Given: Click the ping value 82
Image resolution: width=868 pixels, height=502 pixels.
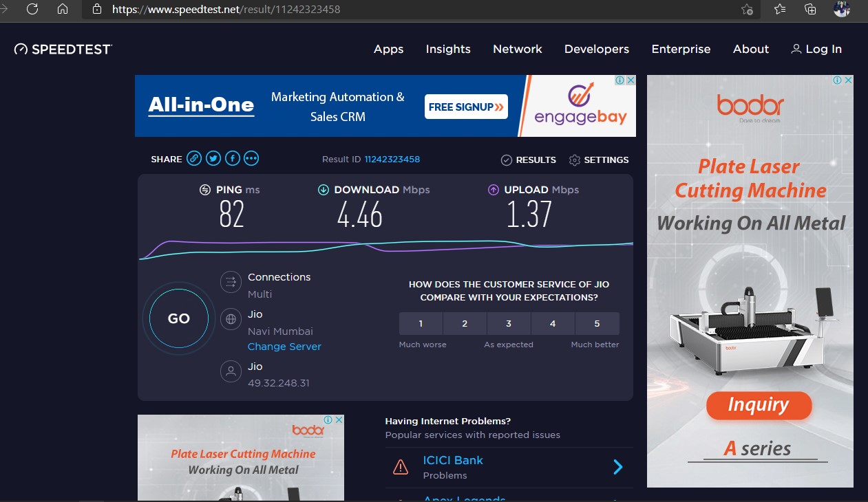Looking at the screenshot, I should point(231,215).
